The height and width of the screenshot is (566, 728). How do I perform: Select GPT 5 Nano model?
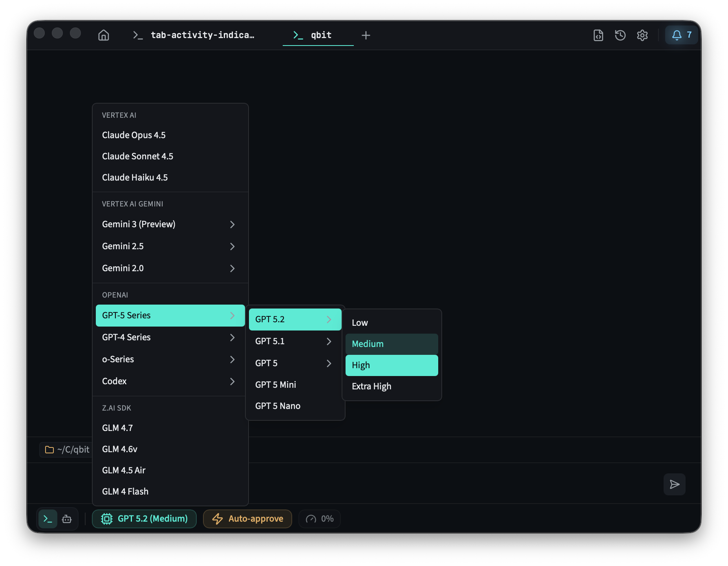[x=295, y=406]
